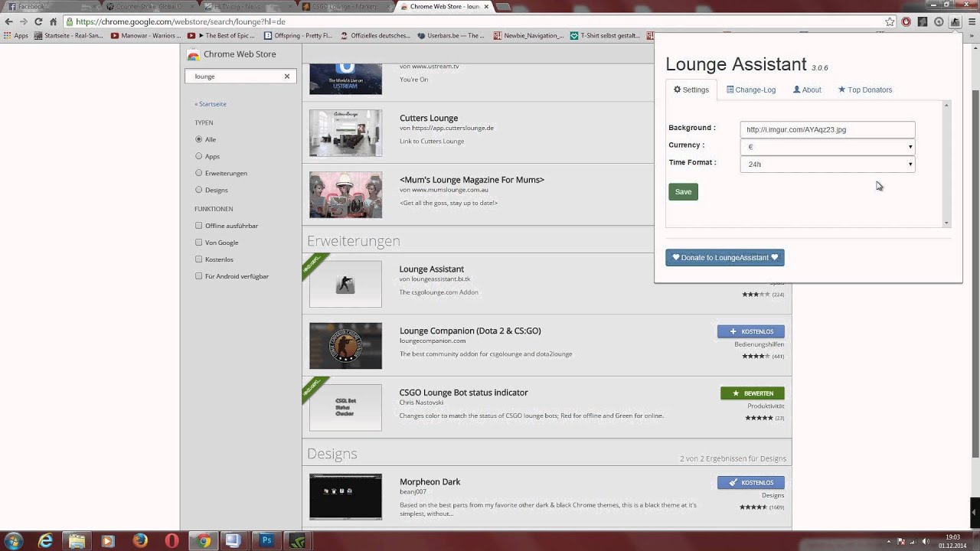
Task: Click the Lounge Assistant extension thumbnail
Action: (x=345, y=284)
